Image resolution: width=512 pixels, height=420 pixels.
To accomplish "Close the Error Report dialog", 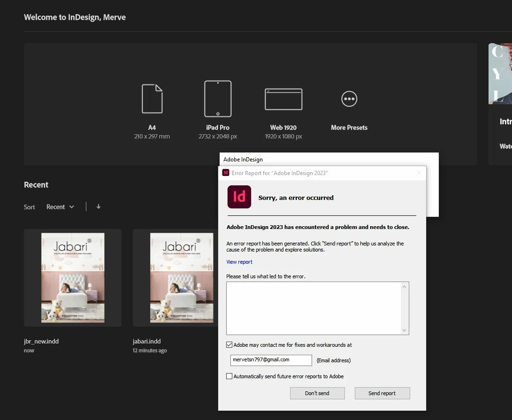I will (x=419, y=173).
